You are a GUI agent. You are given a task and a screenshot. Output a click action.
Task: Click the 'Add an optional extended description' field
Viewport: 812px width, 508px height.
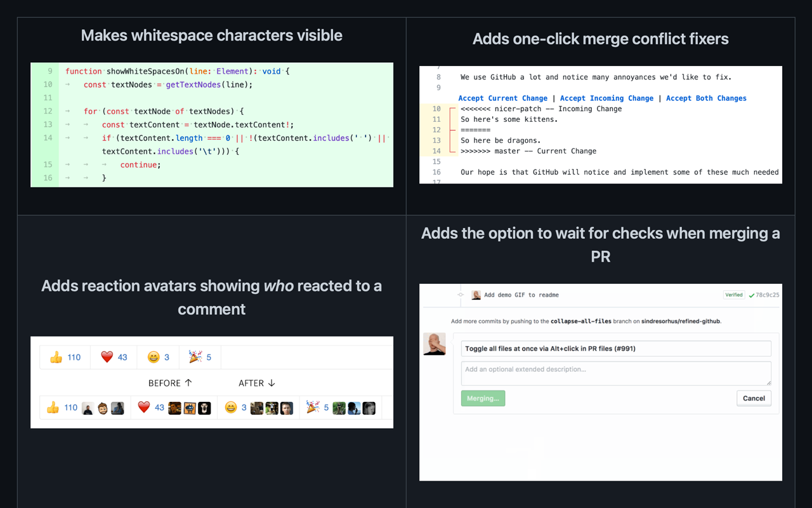click(615, 372)
